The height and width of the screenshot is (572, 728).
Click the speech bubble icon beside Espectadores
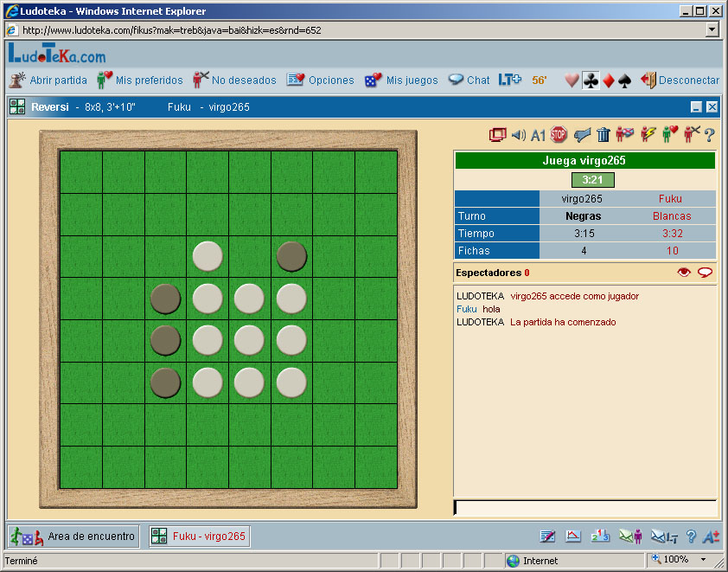coord(705,273)
